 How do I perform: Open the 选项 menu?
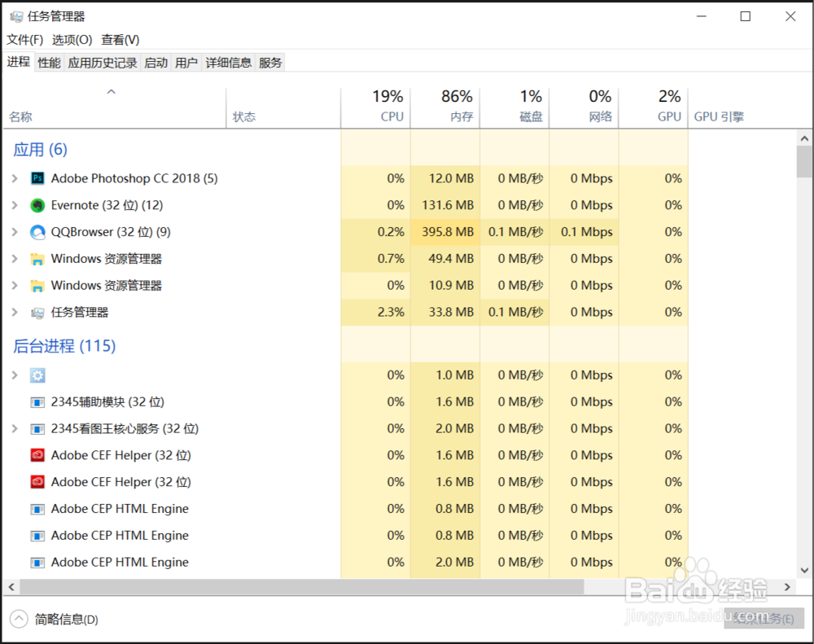pos(72,40)
